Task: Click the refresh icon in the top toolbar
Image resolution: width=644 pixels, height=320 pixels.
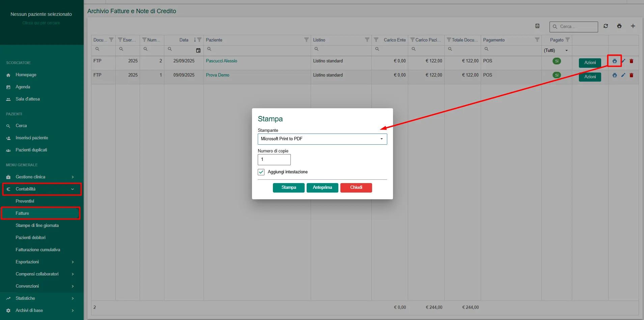Action: coord(606,26)
